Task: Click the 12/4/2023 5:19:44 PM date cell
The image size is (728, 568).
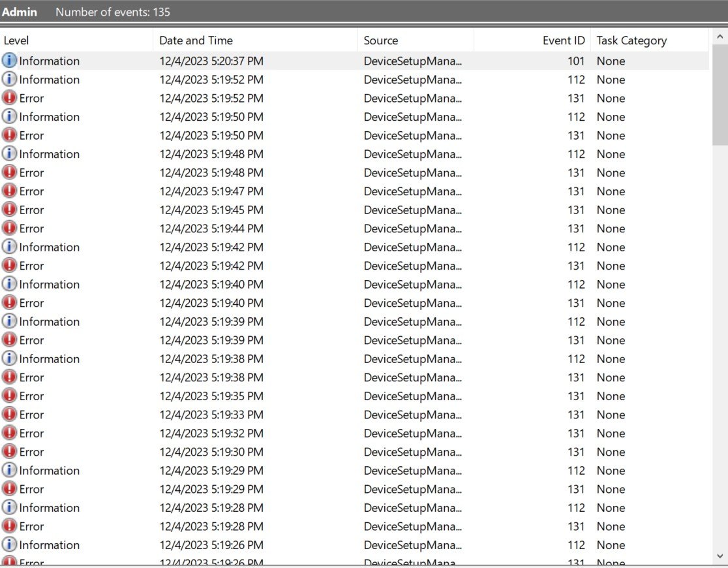Action: click(x=211, y=229)
